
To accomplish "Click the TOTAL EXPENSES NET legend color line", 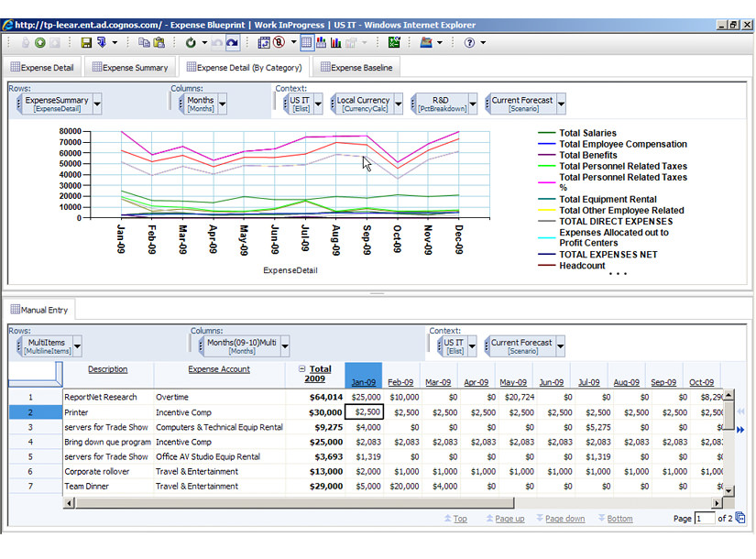I will click(x=546, y=254).
